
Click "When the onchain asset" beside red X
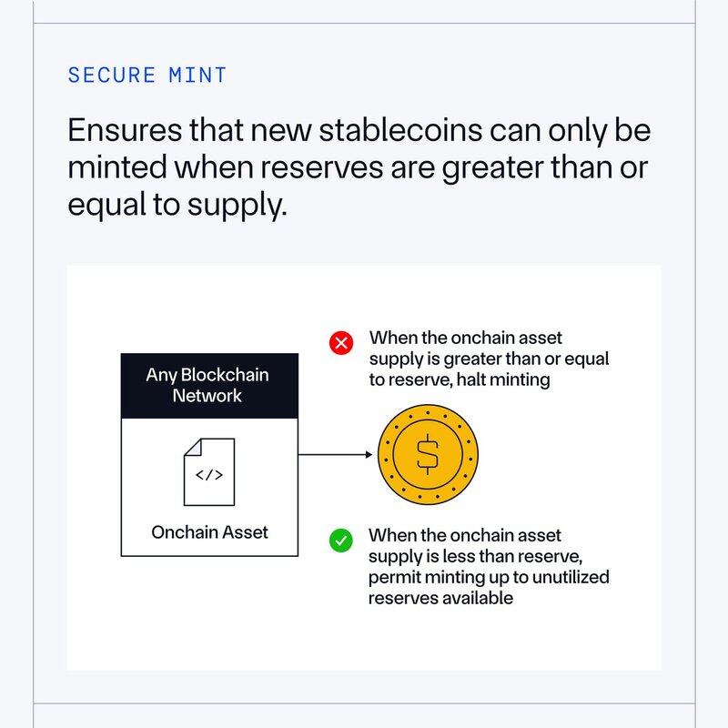point(465,338)
